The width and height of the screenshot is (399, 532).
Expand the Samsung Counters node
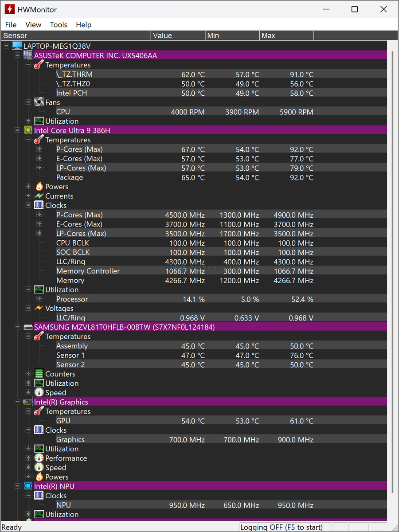click(28, 374)
